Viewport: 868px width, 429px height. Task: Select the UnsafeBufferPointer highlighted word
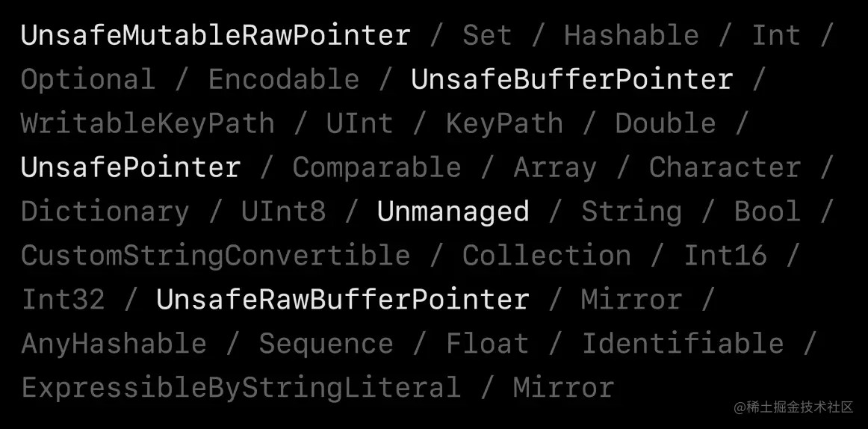tap(572, 79)
